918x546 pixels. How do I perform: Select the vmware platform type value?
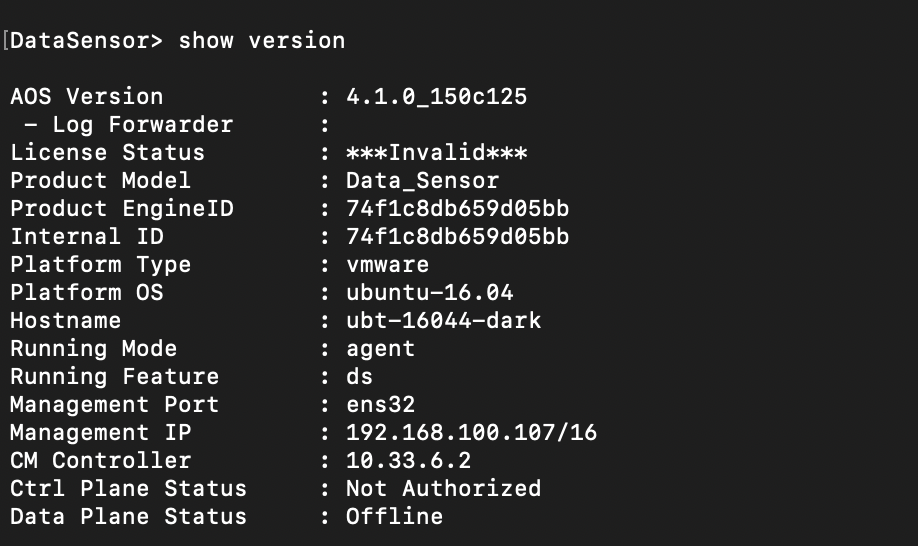(x=387, y=265)
